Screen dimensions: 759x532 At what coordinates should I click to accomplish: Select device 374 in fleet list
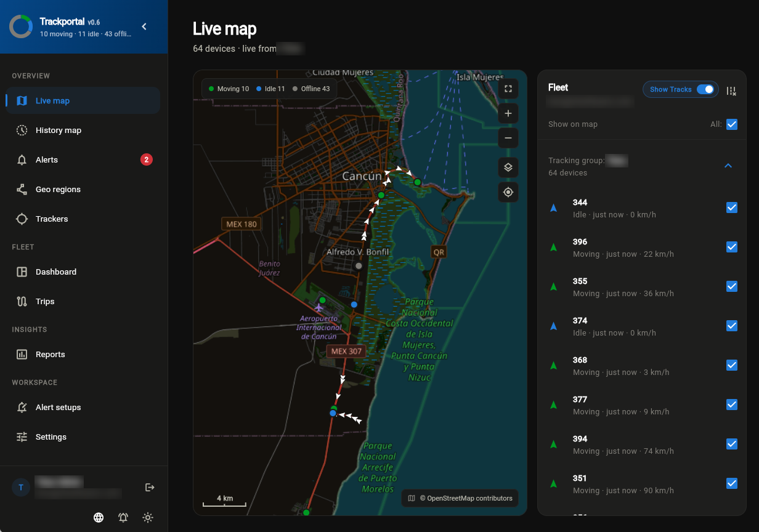tap(642, 326)
